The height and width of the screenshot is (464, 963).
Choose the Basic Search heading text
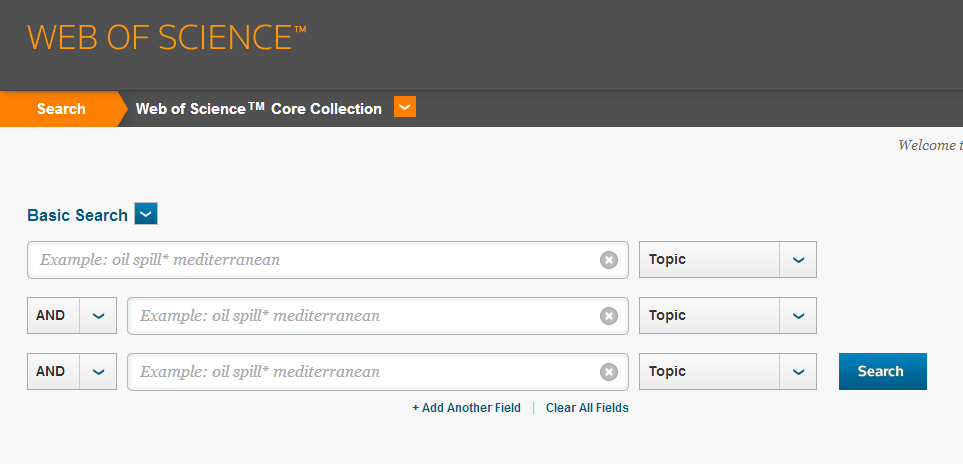point(77,215)
